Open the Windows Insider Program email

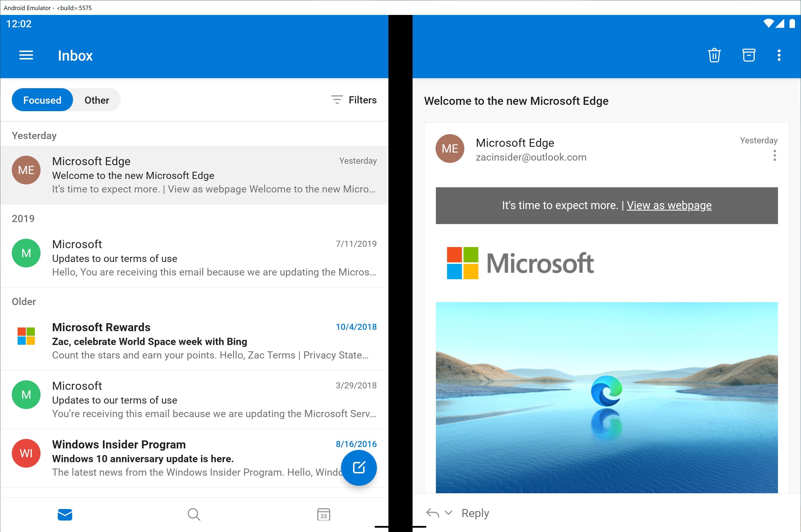(194, 458)
